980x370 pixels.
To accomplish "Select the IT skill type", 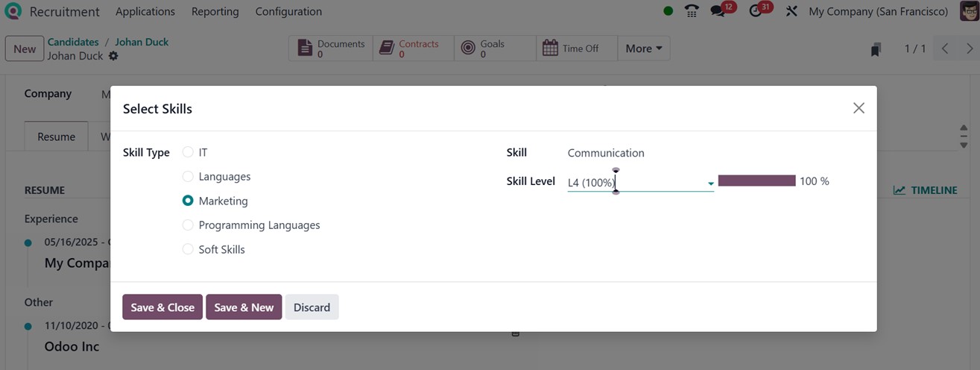I will click(188, 152).
